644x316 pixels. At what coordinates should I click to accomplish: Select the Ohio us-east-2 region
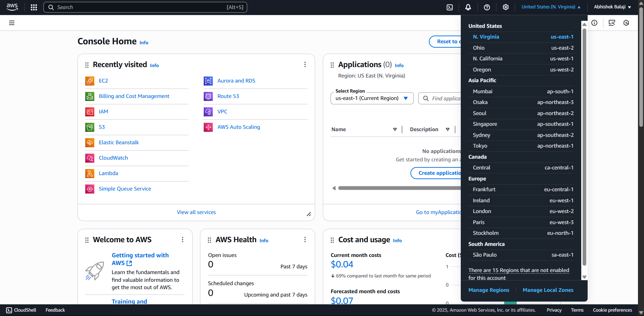(523, 48)
